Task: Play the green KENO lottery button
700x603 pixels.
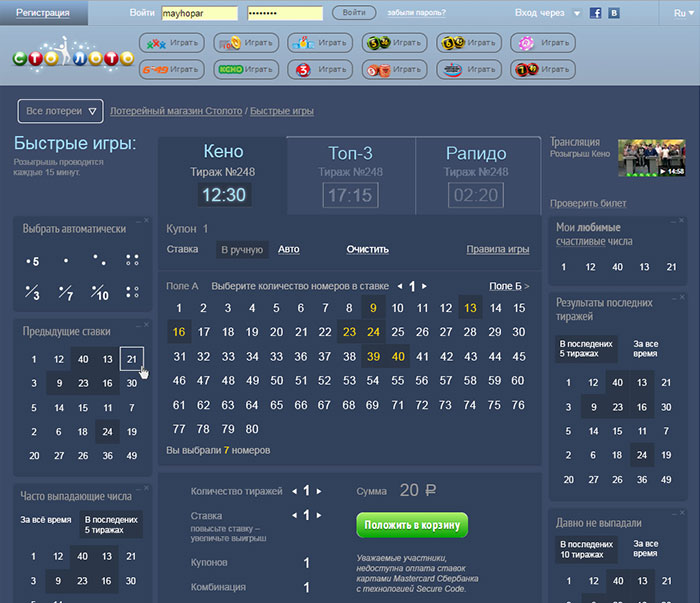Action: [x=245, y=70]
